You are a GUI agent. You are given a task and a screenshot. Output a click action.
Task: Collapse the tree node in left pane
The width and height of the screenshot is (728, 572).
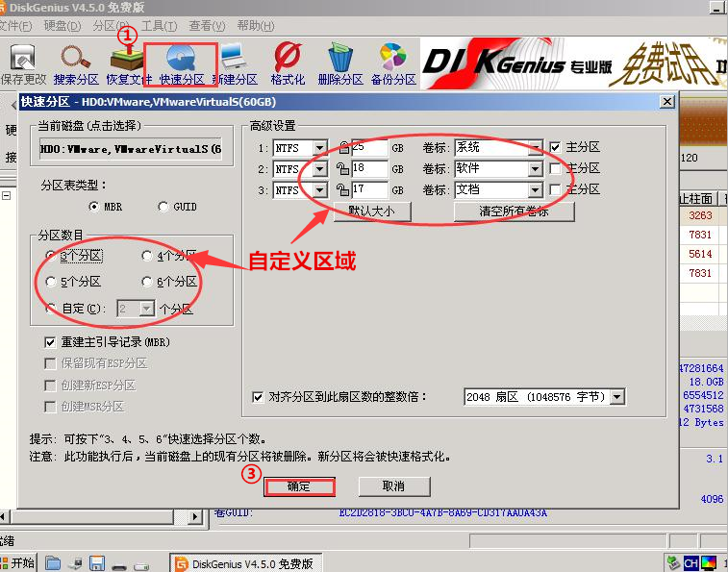point(6,196)
